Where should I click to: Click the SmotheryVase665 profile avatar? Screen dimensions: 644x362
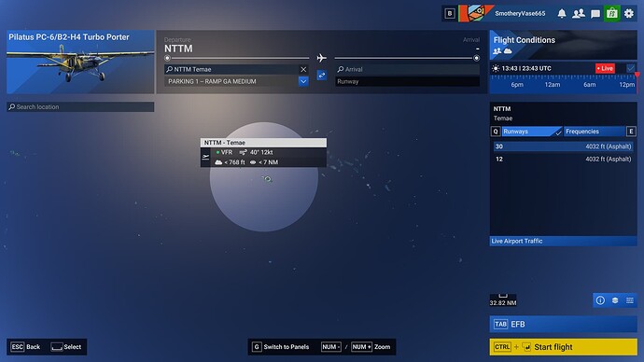pos(476,13)
